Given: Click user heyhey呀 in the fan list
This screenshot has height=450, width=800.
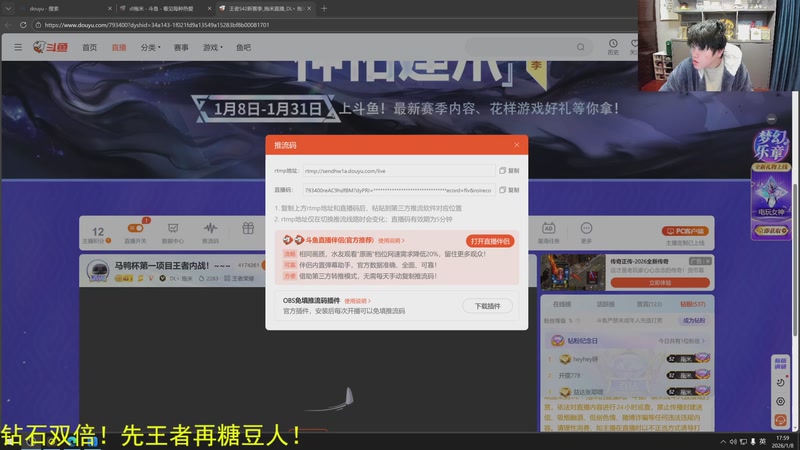Looking at the screenshot, I should tap(585, 359).
